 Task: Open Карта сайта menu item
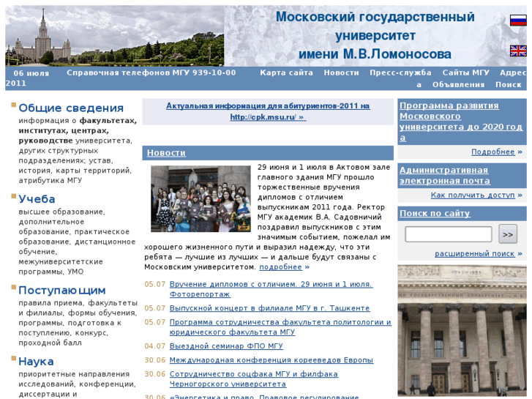click(x=286, y=72)
